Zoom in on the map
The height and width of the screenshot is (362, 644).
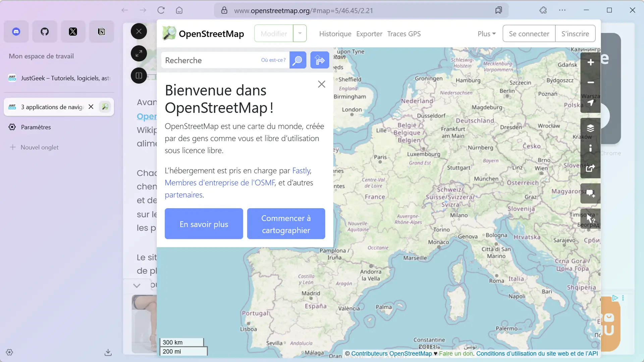pos(590,62)
